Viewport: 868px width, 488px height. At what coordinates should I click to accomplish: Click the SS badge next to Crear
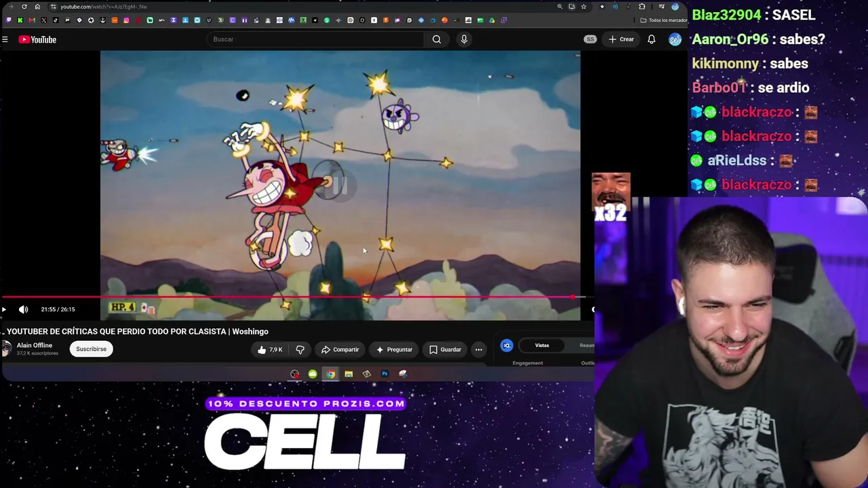click(x=590, y=39)
